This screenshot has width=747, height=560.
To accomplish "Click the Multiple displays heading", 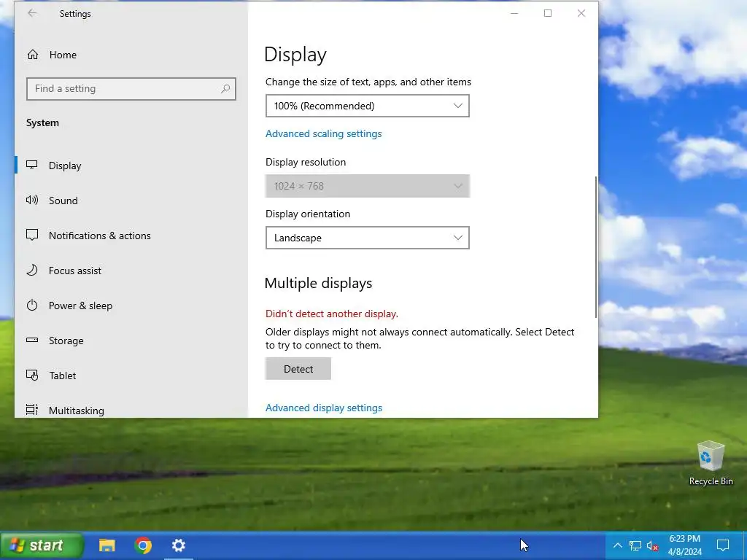I will point(318,284).
